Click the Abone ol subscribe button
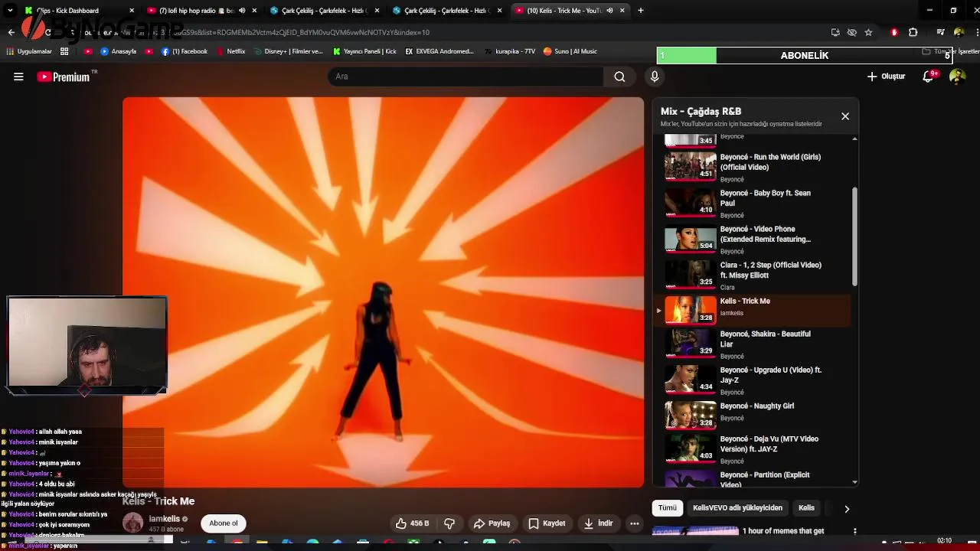980x551 pixels. [224, 523]
